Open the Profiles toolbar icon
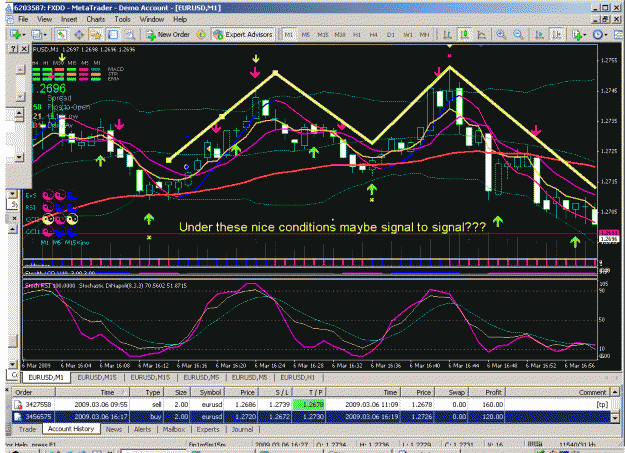The width and height of the screenshot is (625, 453). pos(36,35)
